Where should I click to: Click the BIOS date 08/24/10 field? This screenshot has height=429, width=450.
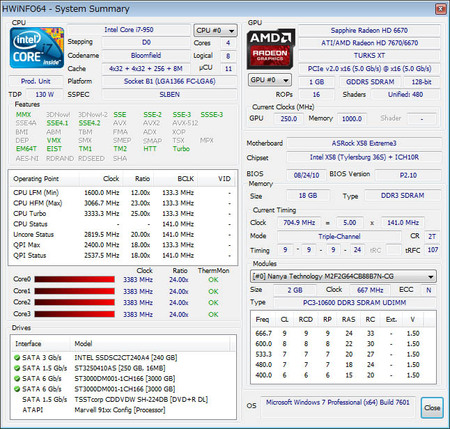click(306, 175)
